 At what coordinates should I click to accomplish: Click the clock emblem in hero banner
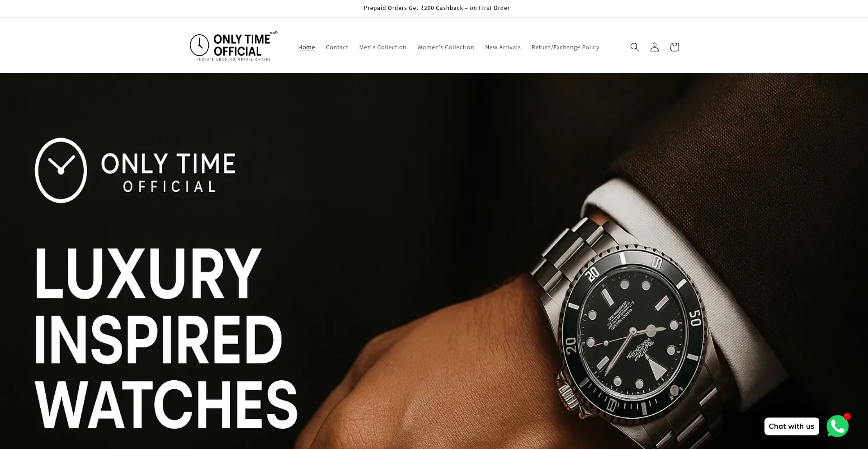click(61, 170)
